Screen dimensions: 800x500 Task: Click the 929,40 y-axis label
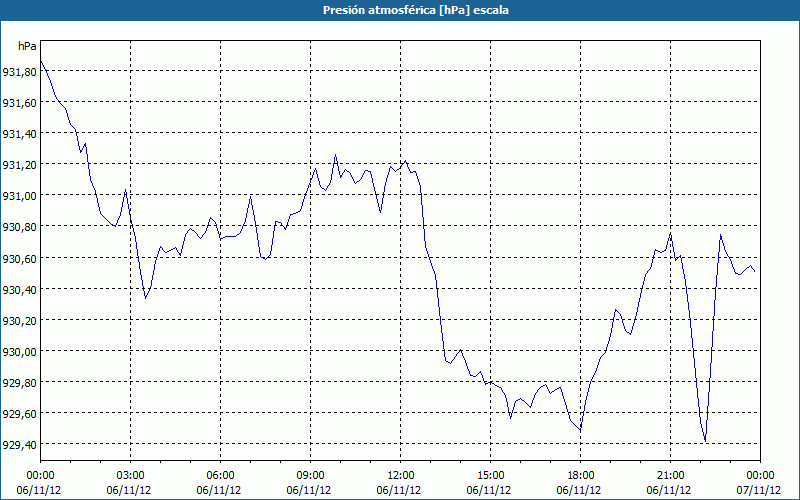click(19, 445)
